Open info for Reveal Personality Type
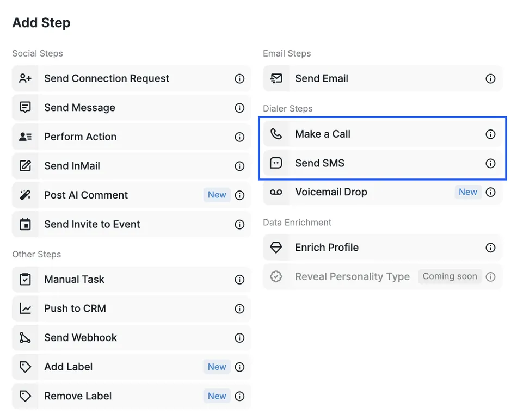This screenshot has width=517, height=420. (x=490, y=276)
